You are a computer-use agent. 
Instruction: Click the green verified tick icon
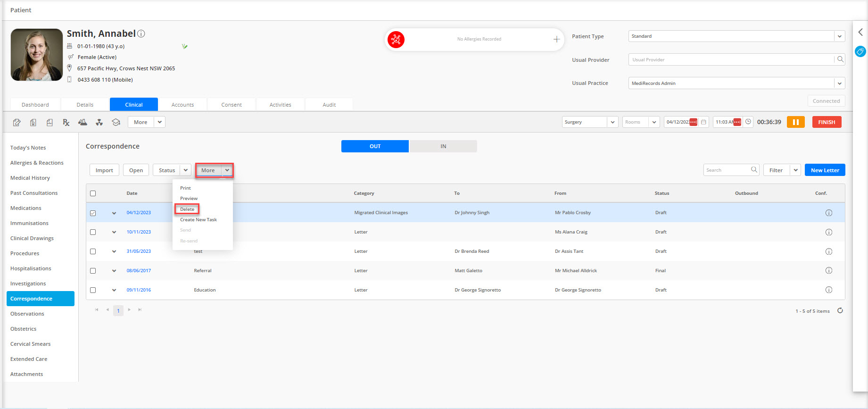[x=184, y=46]
